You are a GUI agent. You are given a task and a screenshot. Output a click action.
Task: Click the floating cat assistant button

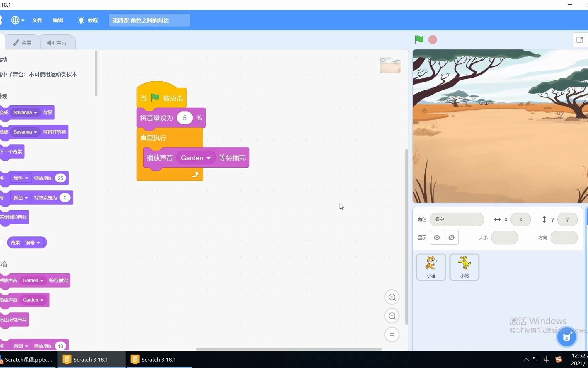(566, 337)
